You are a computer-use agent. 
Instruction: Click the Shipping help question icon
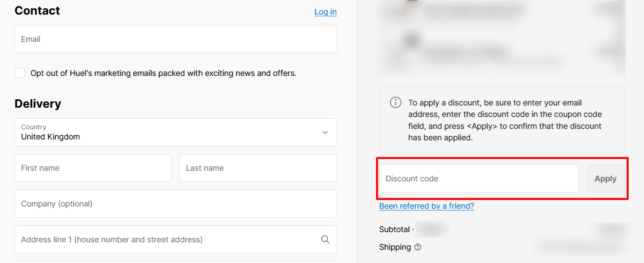point(418,247)
